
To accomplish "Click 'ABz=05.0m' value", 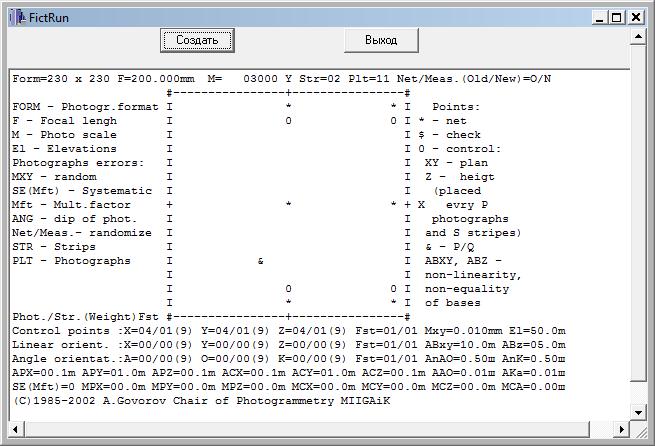I will point(533,345).
